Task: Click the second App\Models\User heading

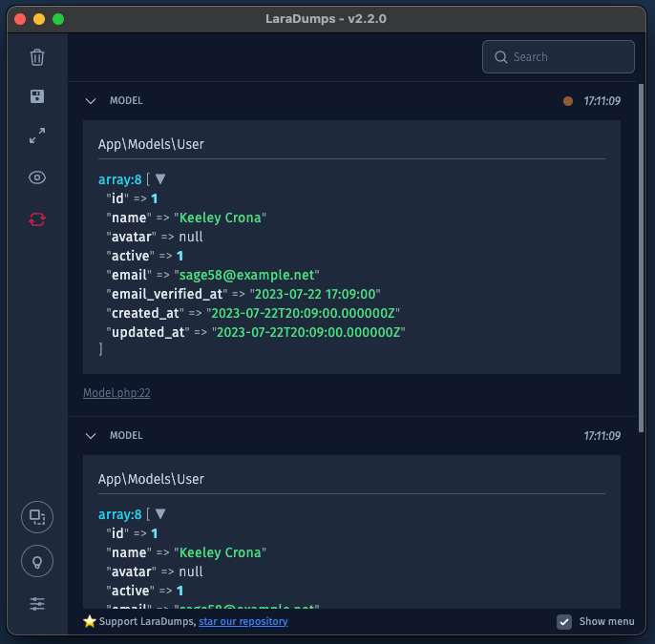Action: click(151, 479)
